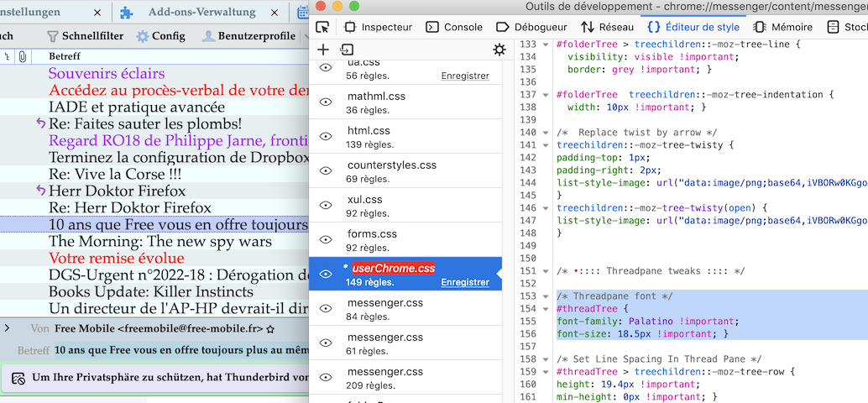
Task: Open the Réseau tab
Action: [x=607, y=27]
